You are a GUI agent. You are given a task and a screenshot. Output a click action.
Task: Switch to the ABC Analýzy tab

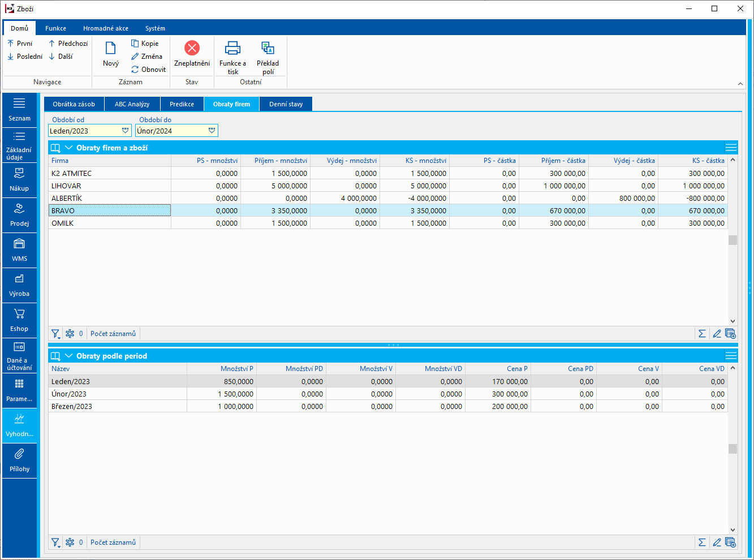(132, 104)
